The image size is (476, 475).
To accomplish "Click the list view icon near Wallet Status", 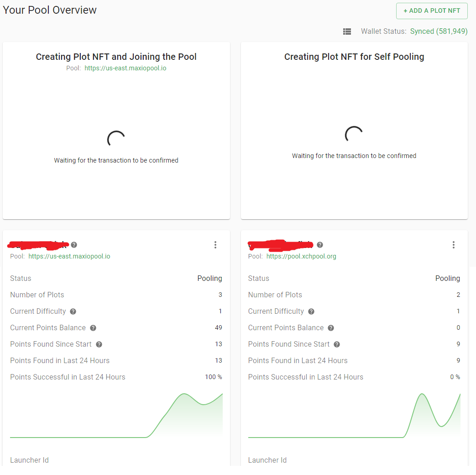I will tap(347, 32).
